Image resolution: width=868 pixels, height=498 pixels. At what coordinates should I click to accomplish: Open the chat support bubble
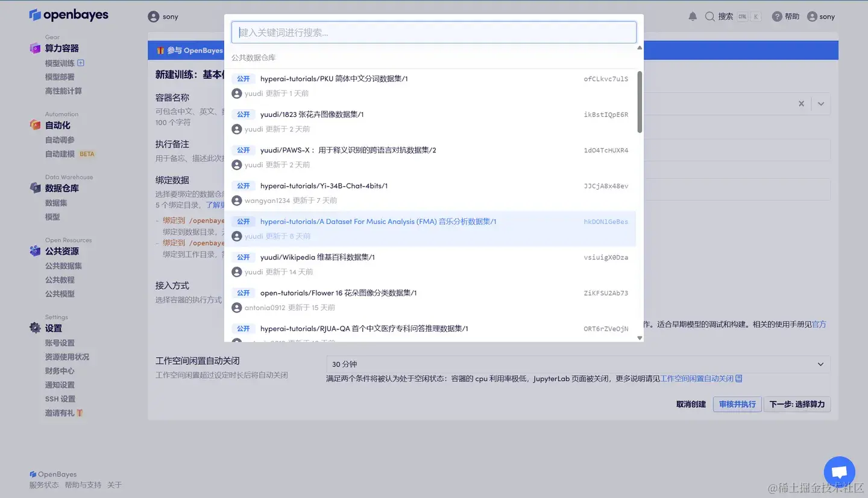[x=840, y=472]
